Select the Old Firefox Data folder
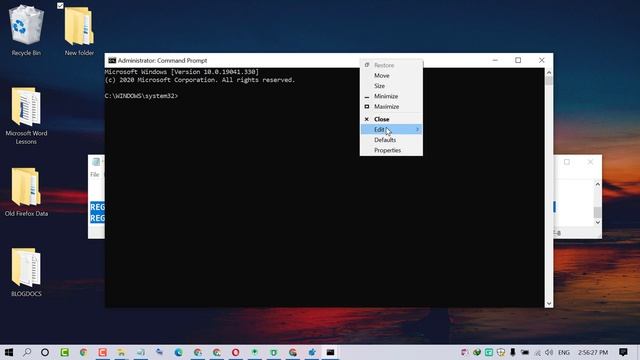Screen dimensions: 640x360 [x=26, y=192]
